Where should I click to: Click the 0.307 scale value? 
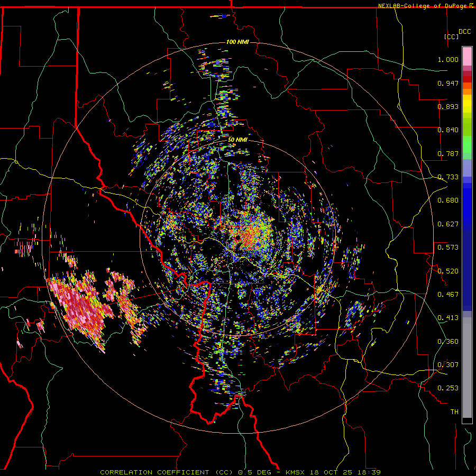[x=448, y=364]
